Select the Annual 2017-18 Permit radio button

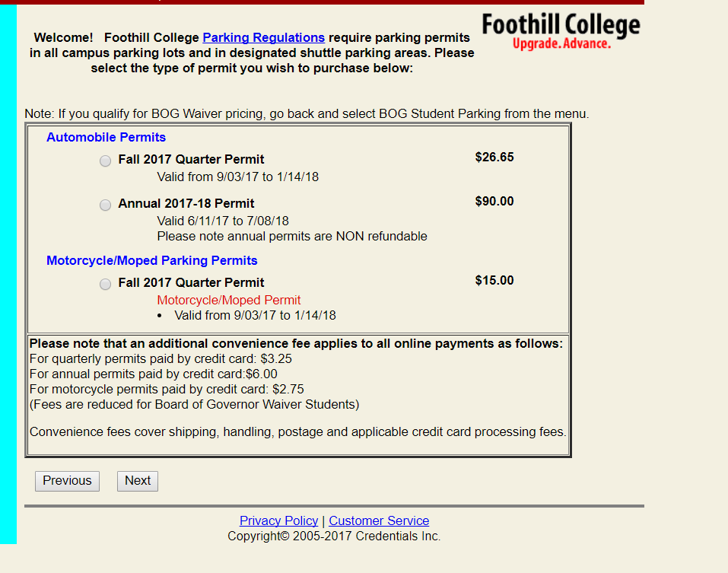(x=106, y=205)
